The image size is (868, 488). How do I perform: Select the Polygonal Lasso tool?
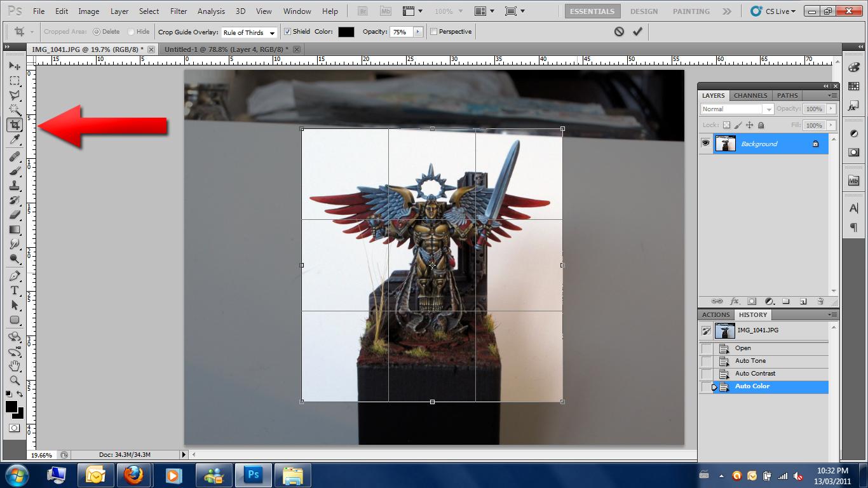tap(15, 95)
